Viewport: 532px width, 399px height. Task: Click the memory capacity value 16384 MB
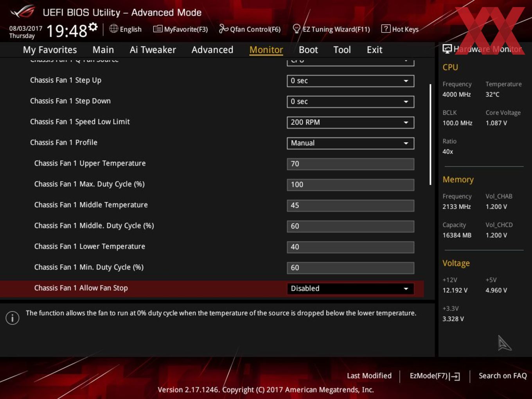point(457,235)
